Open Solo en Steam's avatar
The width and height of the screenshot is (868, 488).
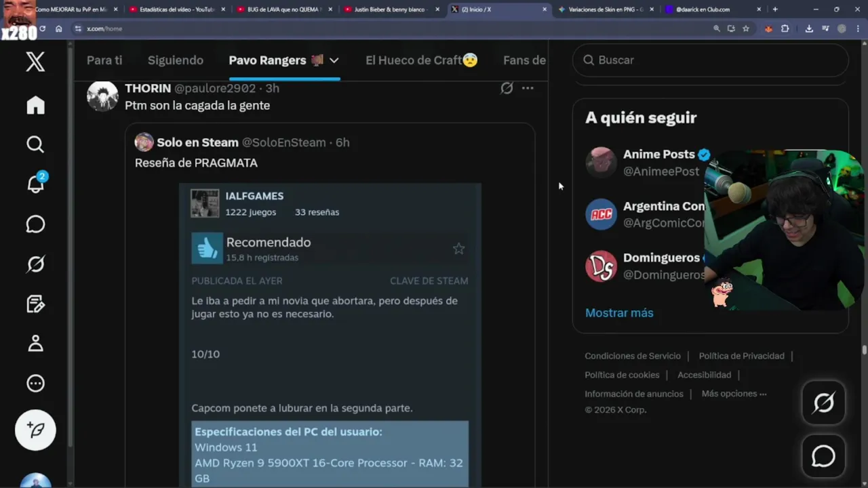[144, 142]
